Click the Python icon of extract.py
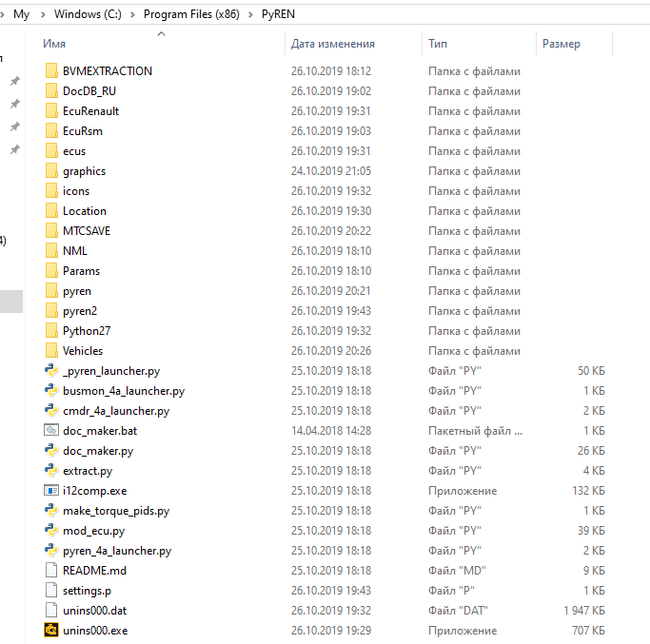The image size is (650, 644). click(51, 470)
